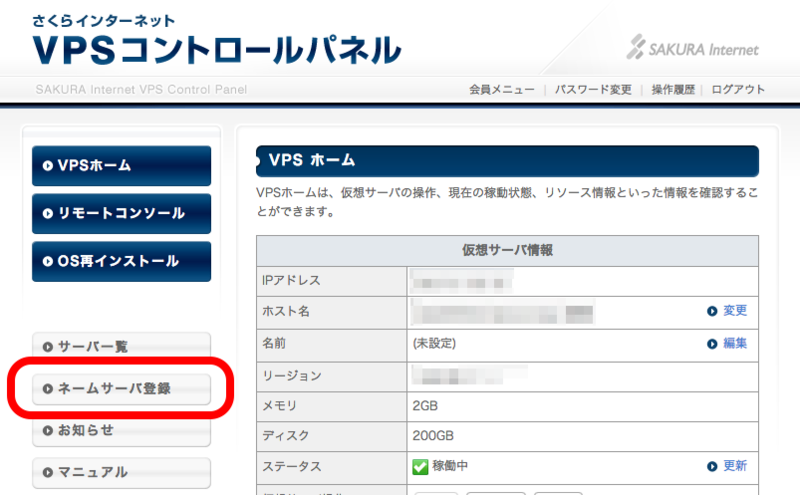
Task: Click ネームサーバ登録 in the sidebar
Action: click(121, 389)
